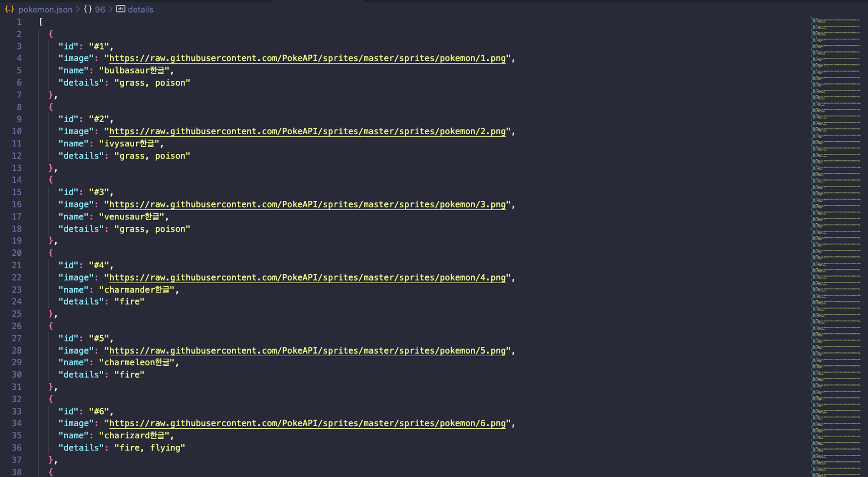Place cursor in "fire, flying" details value
Viewport: 868px width, 477px height.
tap(149, 447)
